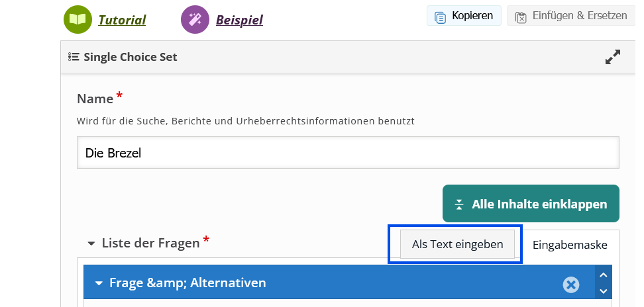The height and width of the screenshot is (307, 644).
Task: Collapse the Frage & Alternativen group arrow
Action: [99, 283]
